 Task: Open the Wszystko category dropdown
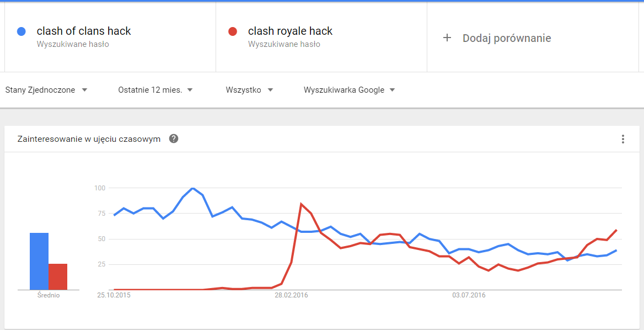click(x=250, y=90)
